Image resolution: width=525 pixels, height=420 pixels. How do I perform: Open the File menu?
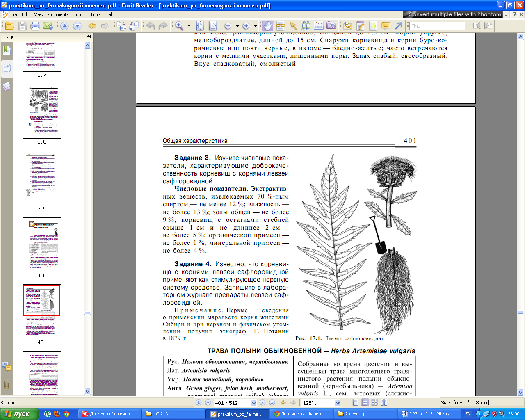pyautogui.click(x=14, y=14)
